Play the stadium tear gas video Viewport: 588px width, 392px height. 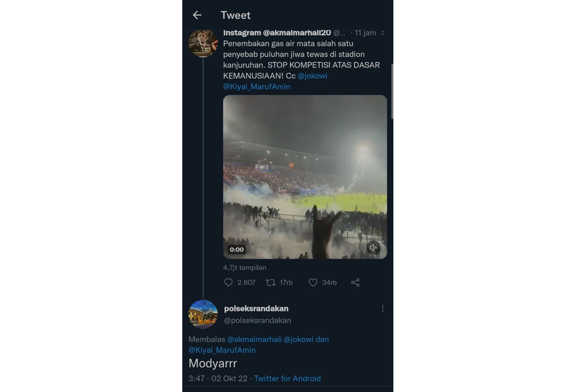tap(305, 177)
